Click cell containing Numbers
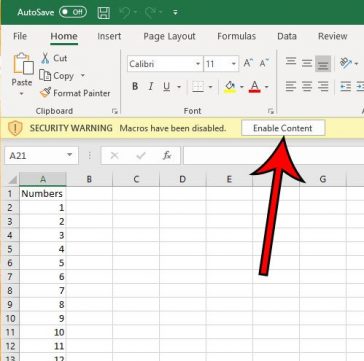The height and width of the screenshot is (361, 364). [42, 194]
